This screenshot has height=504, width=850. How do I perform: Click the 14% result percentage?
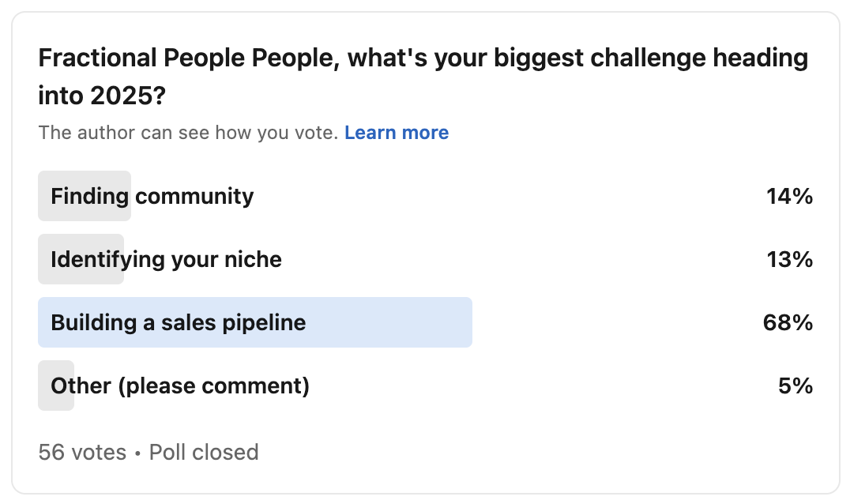[x=789, y=196]
